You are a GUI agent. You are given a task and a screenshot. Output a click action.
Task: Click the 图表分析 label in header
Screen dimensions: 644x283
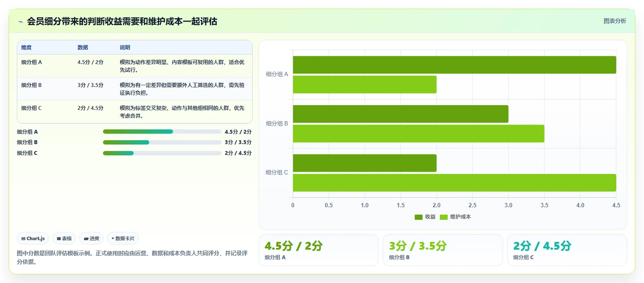click(615, 21)
